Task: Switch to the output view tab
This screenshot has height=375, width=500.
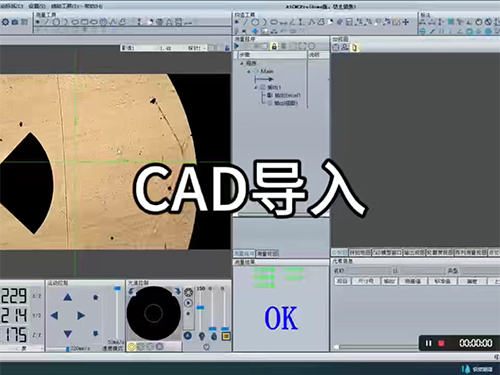Action: coord(414,253)
